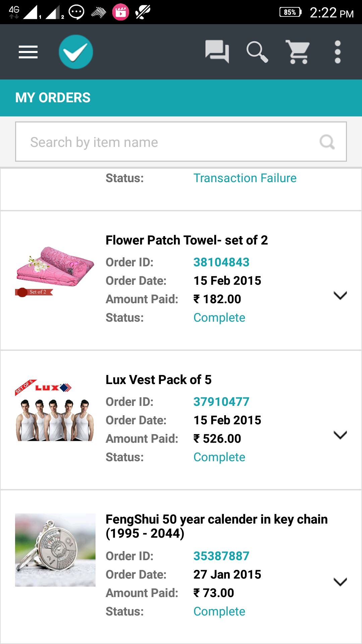Tap the key chain calendar thumbnail
The height and width of the screenshot is (644, 362).
click(x=55, y=550)
